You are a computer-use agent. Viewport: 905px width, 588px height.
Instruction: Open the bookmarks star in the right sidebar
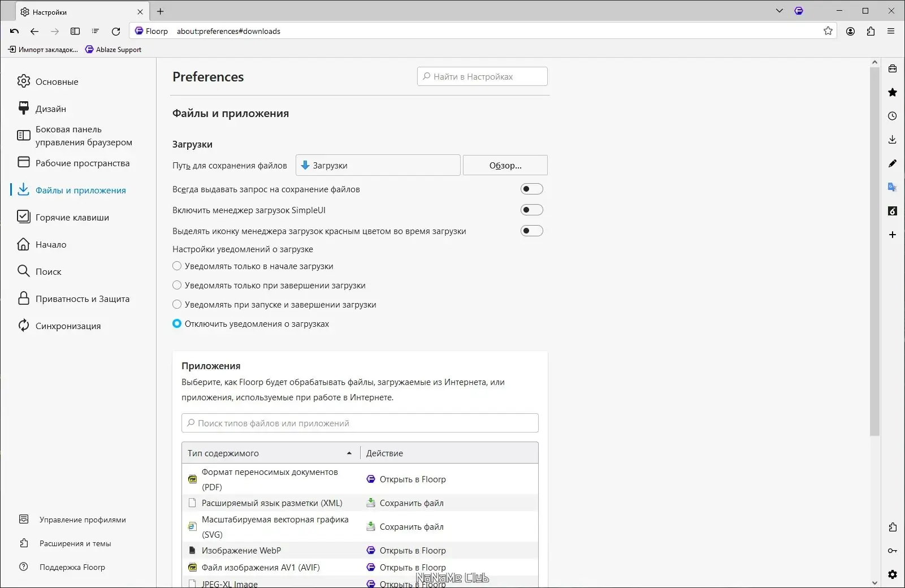pyautogui.click(x=893, y=92)
